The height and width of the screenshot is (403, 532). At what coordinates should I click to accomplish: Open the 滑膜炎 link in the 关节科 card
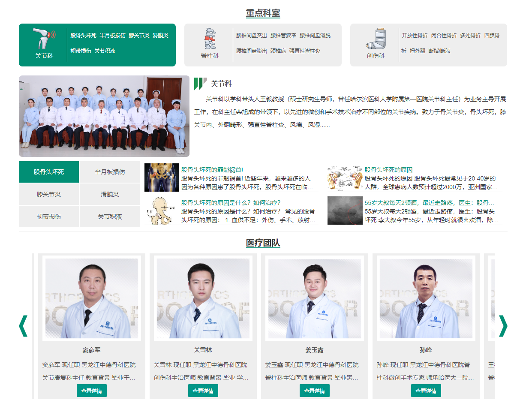[160, 36]
